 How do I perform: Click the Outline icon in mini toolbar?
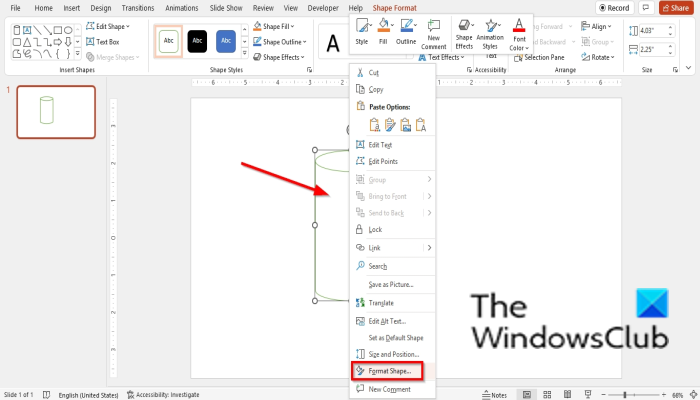click(406, 31)
